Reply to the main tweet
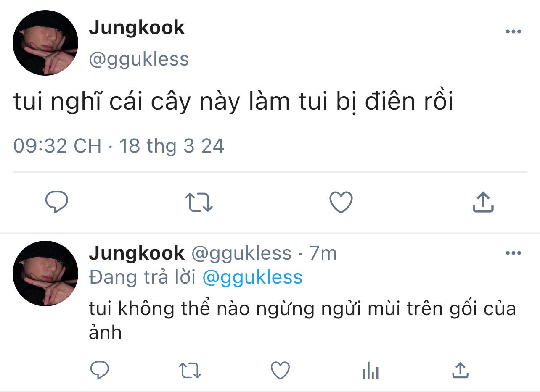540x392 pixels. pos(57,203)
